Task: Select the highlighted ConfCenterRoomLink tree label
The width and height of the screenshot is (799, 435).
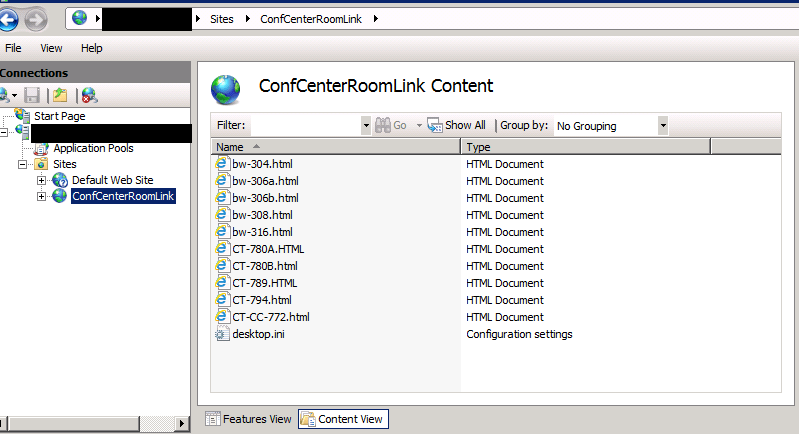Action: (x=123, y=196)
